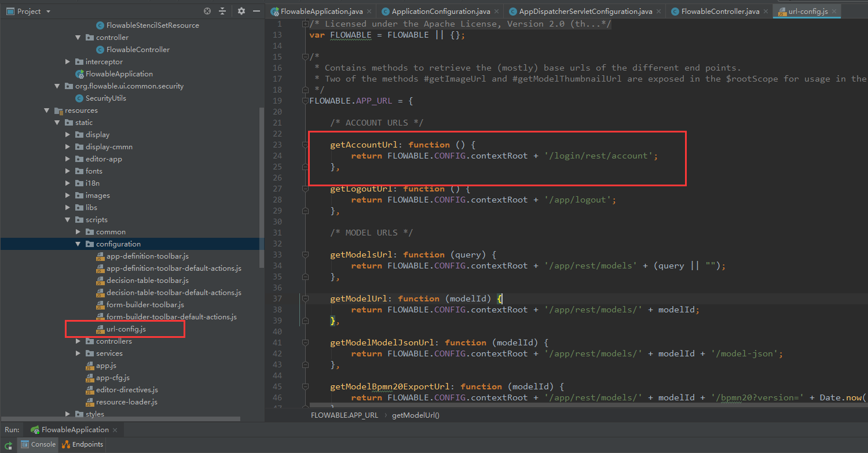Screen dimensions: 868x453
Task: Expand the services folder
Action: tap(78, 353)
